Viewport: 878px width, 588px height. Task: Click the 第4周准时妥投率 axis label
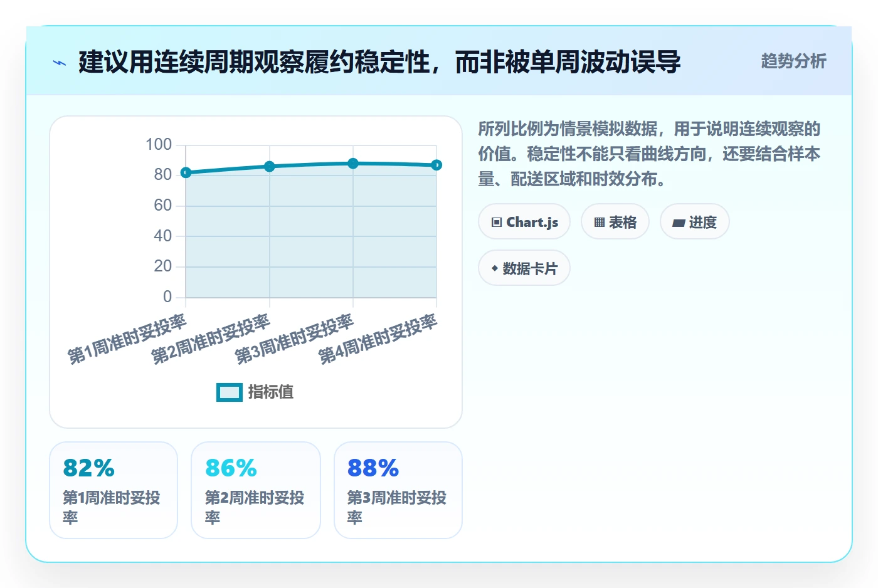click(x=378, y=339)
